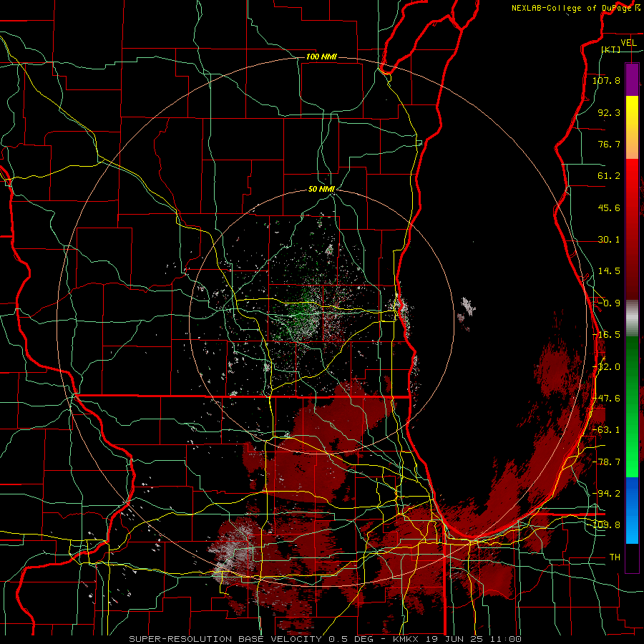Click the Super-Resolution Base Velocity caption
This screenshot has width=644, height=644.
pyautogui.click(x=326, y=639)
